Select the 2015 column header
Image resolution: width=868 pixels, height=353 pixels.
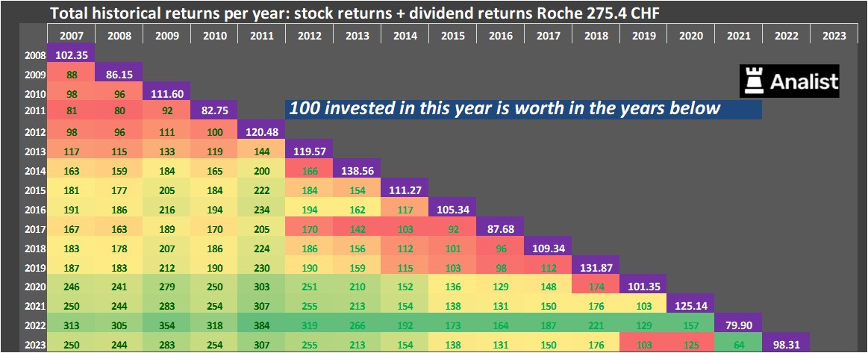[452, 35]
